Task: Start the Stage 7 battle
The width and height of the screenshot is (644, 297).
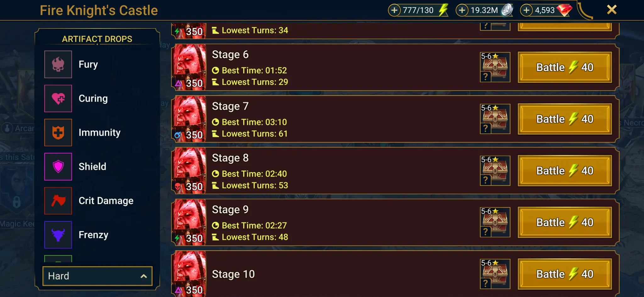Action: [565, 119]
